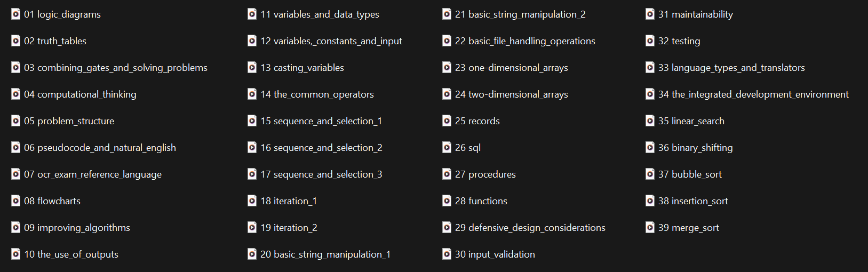Select the 22 basic_file_handling_operations file
The height and width of the screenshot is (272, 868).
[525, 41]
